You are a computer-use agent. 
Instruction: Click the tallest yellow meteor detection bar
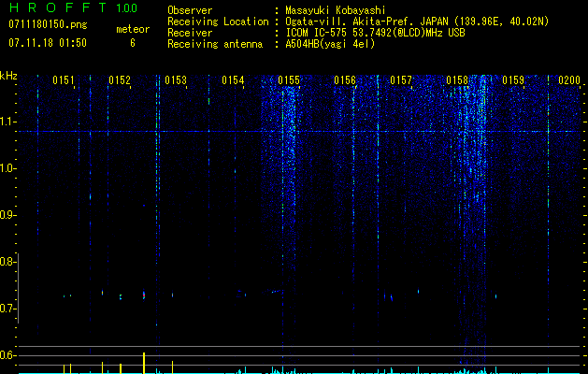point(144,363)
